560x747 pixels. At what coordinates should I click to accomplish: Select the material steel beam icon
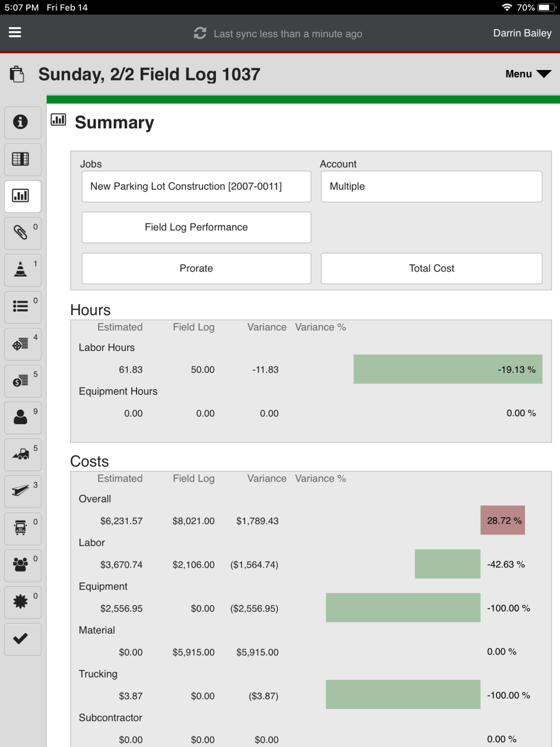[22, 491]
